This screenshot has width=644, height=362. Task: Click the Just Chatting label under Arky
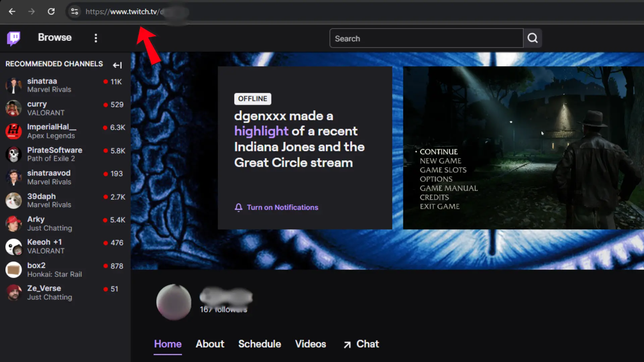click(50, 228)
